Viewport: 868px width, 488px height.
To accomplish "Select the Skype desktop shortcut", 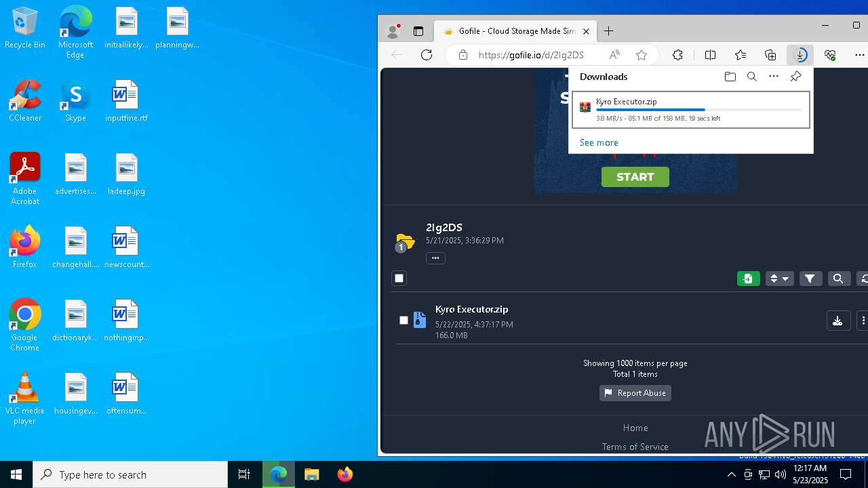I will (x=75, y=100).
